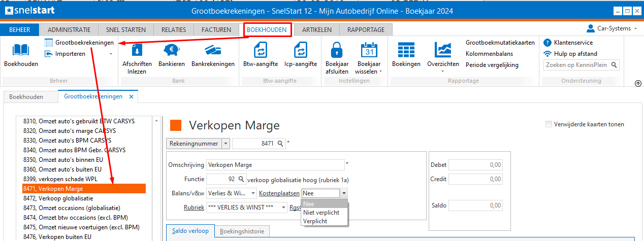Click the Rubriek label link

[194, 207]
